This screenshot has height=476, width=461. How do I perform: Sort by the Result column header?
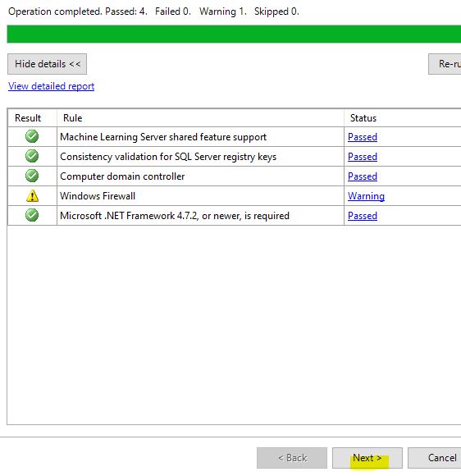point(32,118)
